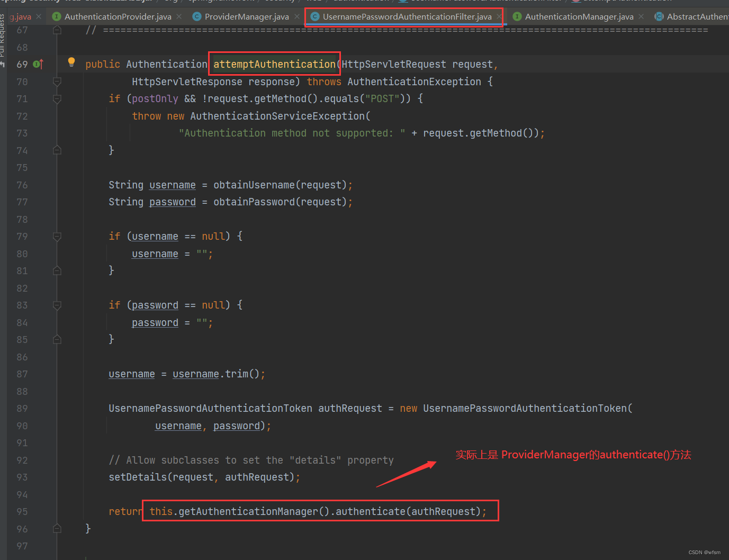
Task: Click AuthenticationException in the throws clause
Action: 414,82
